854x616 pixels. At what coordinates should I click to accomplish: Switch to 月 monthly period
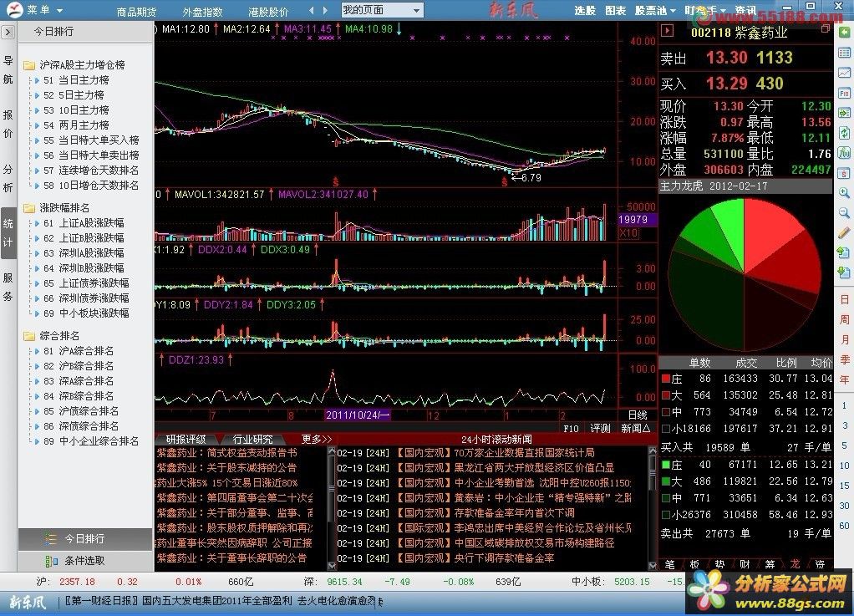tap(844, 340)
